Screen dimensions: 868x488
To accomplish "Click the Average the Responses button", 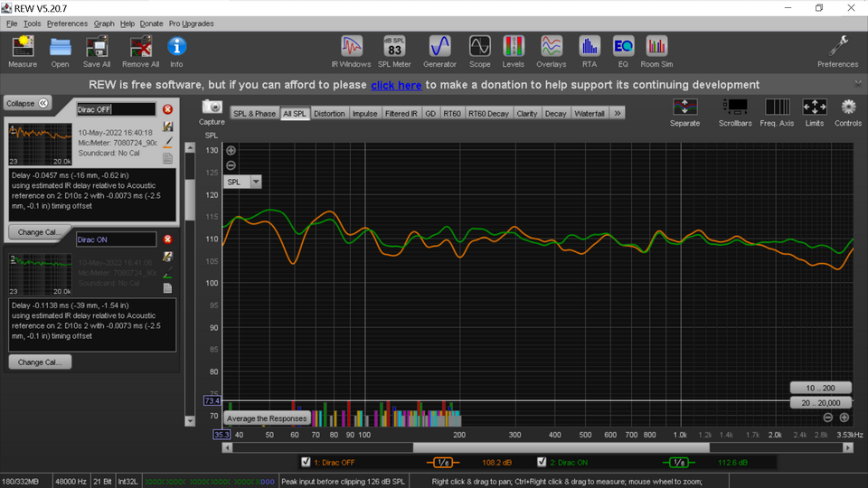I will (x=266, y=418).
